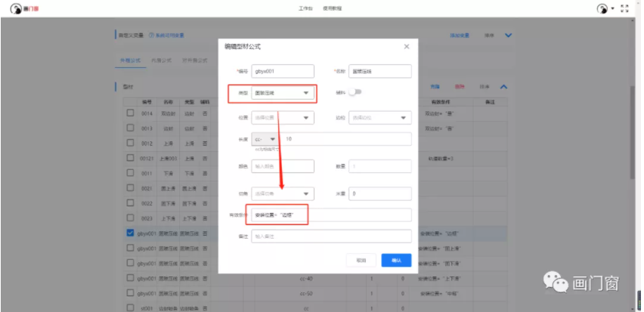Screen dimensions: 644x312
Task: Click the user avatar in the top-right corner
Action: coord(602,8)
